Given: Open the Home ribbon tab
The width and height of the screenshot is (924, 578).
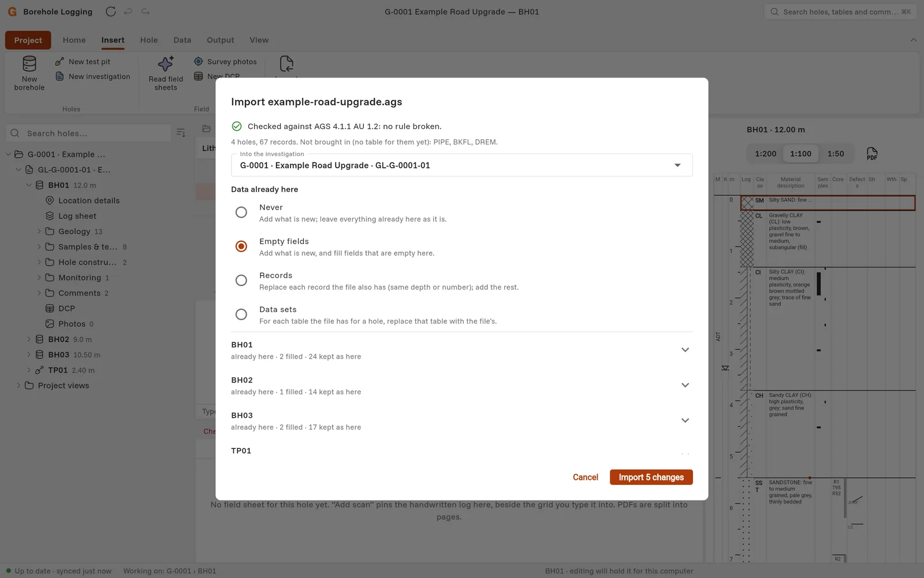Looking at the screenshot, I should (74, 40).
